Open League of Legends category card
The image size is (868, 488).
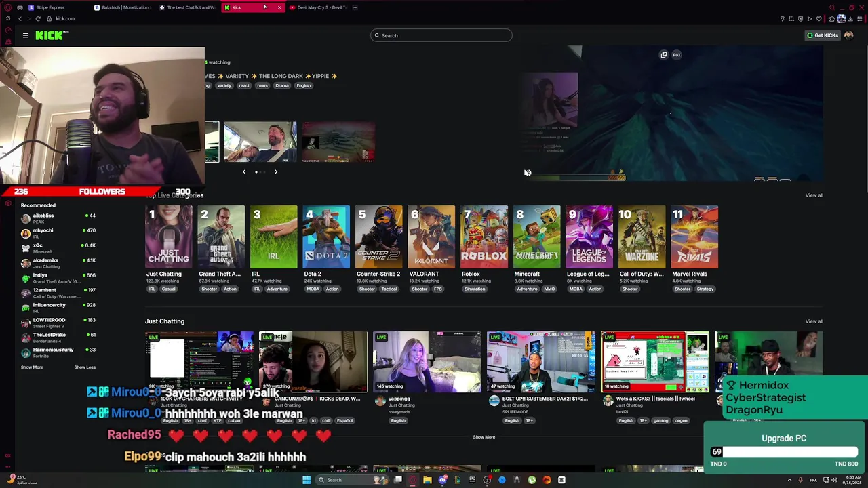(589, 237)
